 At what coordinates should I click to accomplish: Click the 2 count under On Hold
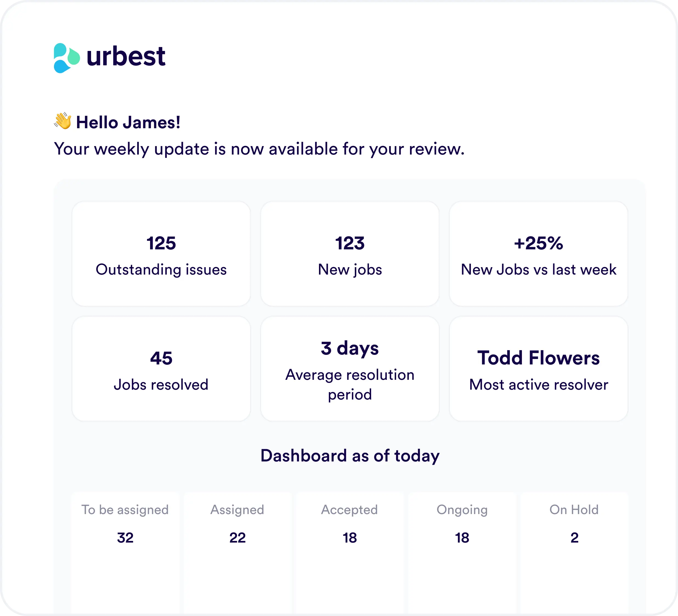pos(574,538)
